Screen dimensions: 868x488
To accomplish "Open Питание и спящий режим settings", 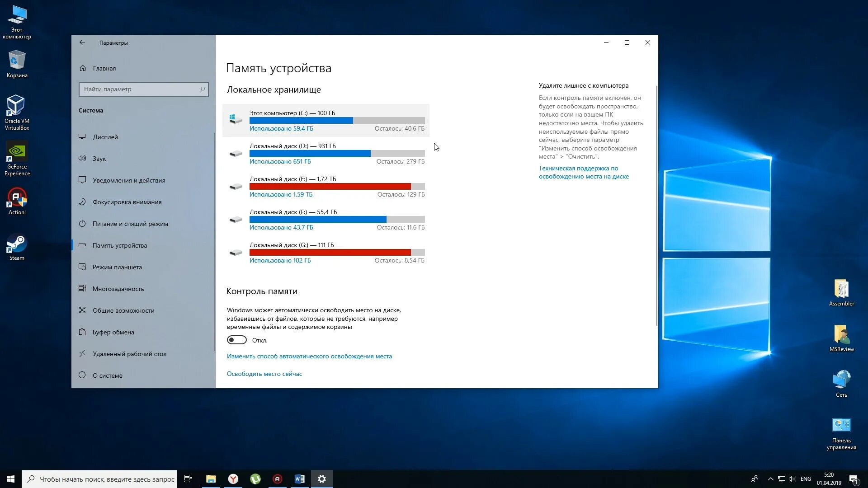I will [130, 224].
